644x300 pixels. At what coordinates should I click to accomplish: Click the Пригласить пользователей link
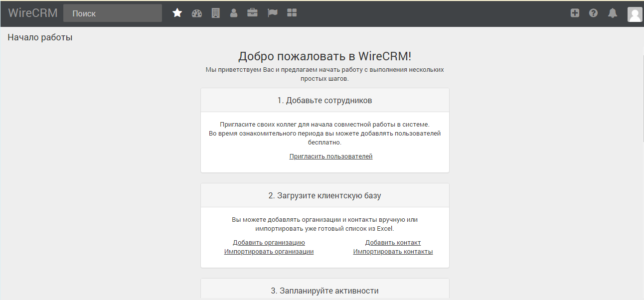pyautogui.click(x=331, y=156)
